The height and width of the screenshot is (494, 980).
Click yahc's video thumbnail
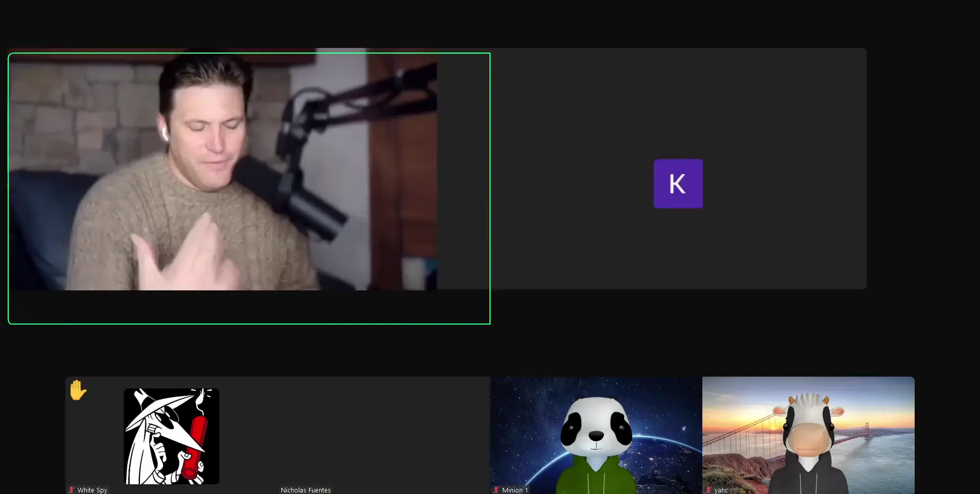pos(808,436)
